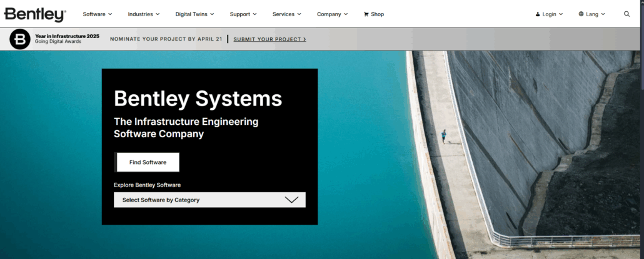The image size is (644, 259).
Task: Open the Digital Twins menu
Action: click(194, 14)
